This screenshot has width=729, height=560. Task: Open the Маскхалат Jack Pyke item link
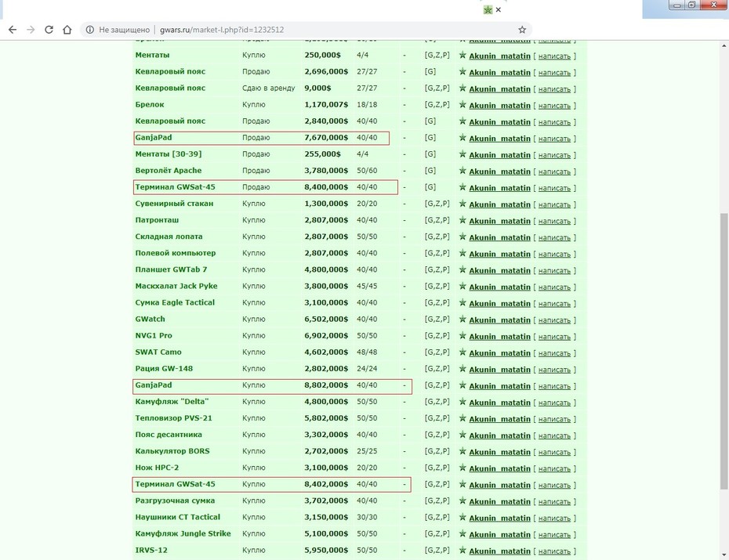[x=176, y=286]
